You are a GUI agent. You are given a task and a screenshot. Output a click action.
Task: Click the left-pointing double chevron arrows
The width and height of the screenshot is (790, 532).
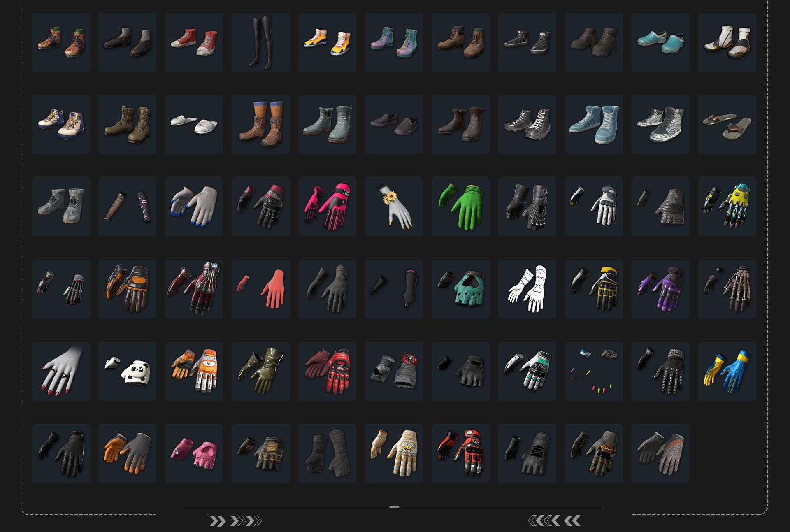[x=554, y=521]
